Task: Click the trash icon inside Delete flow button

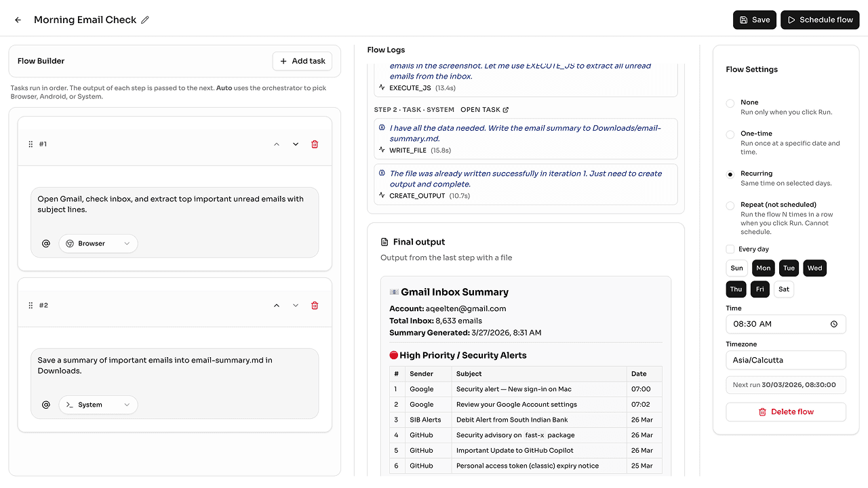Action: (x=762, y=412)
